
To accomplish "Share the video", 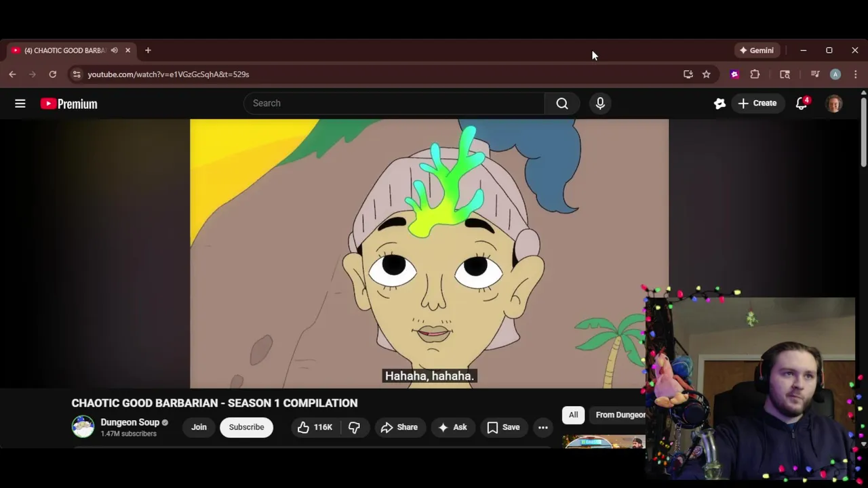I will [x=399, y=427].
